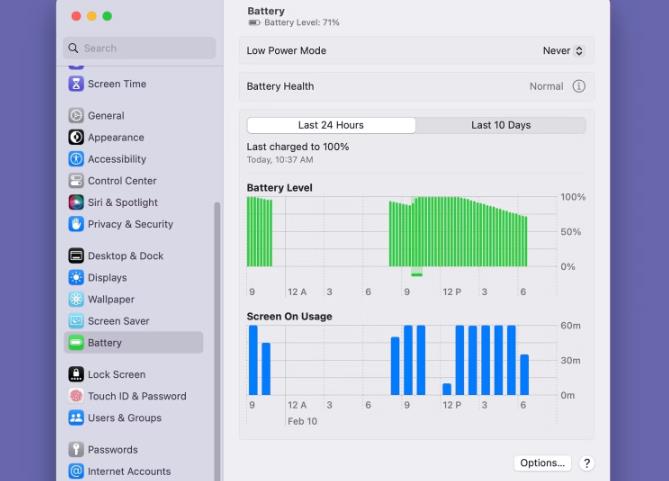Image resolution: width=669 pixels, height=481 pixels.
Task: Click Battery Level: 71% text
Action: click(x=302, y=23)
